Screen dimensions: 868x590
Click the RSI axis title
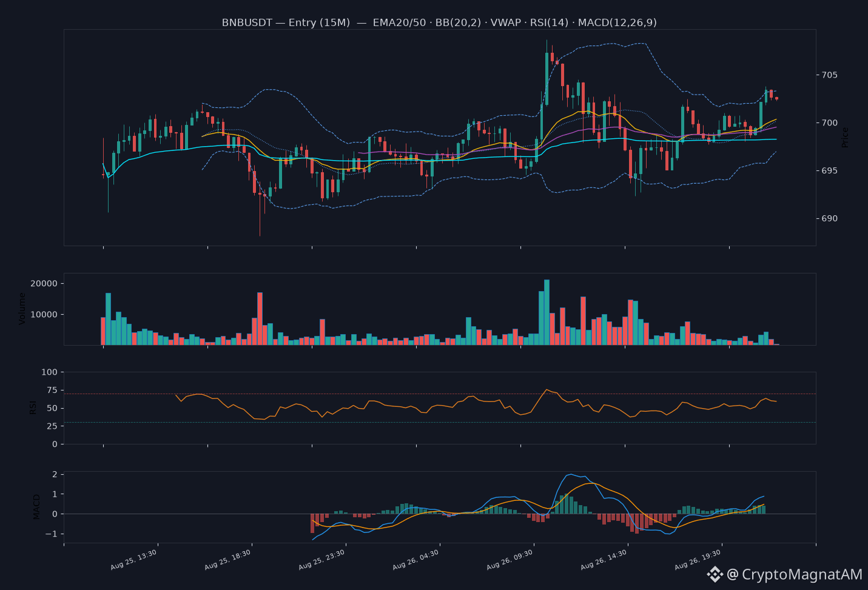click(33, 407)
